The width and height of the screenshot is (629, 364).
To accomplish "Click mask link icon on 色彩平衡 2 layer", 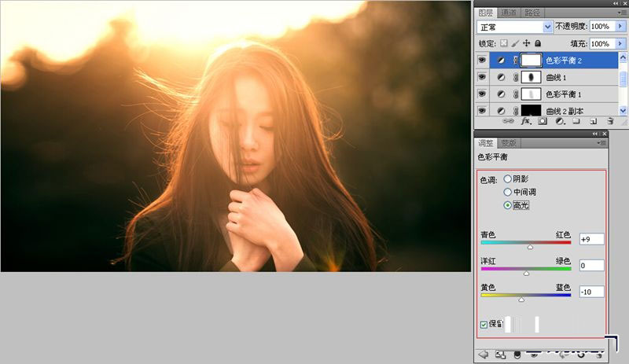I will pyautogui.click(x=516, y=61).
